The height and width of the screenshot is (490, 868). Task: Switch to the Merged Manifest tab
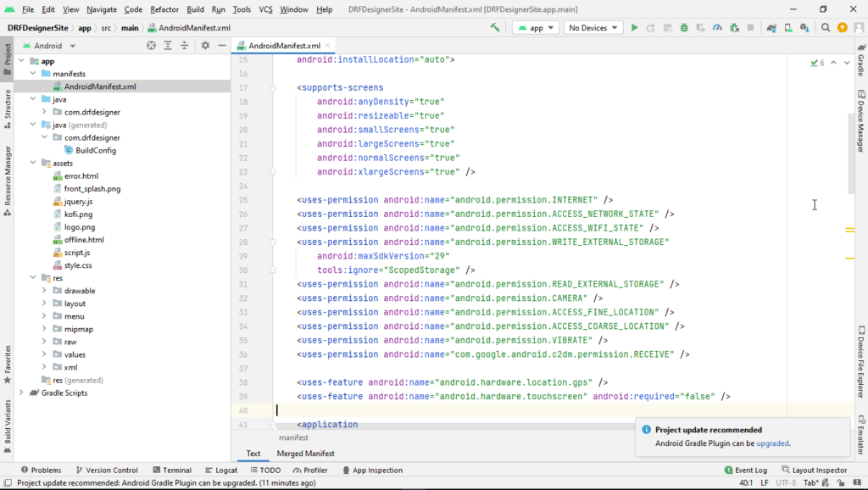[305, 454]
